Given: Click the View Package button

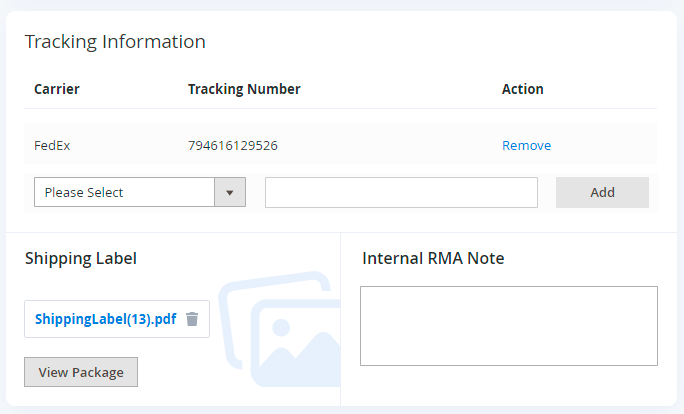Looking at the screenshot, I should (x=81, y=372).
